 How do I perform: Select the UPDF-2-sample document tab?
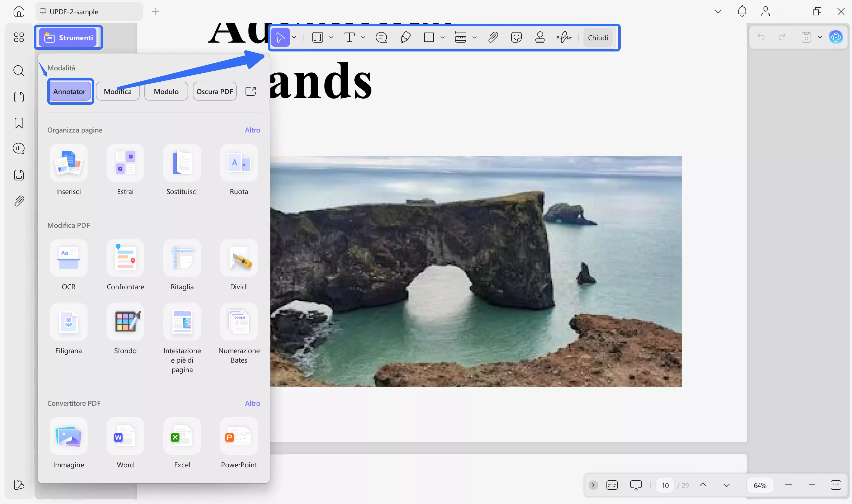coord(74,12)
